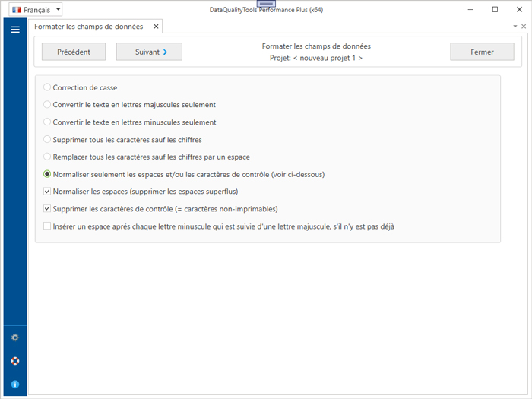The image size is (532, 399).
Task: Choose 'Remplacer tous les caractères sauf les chiffres'
Action: (47, 157)
